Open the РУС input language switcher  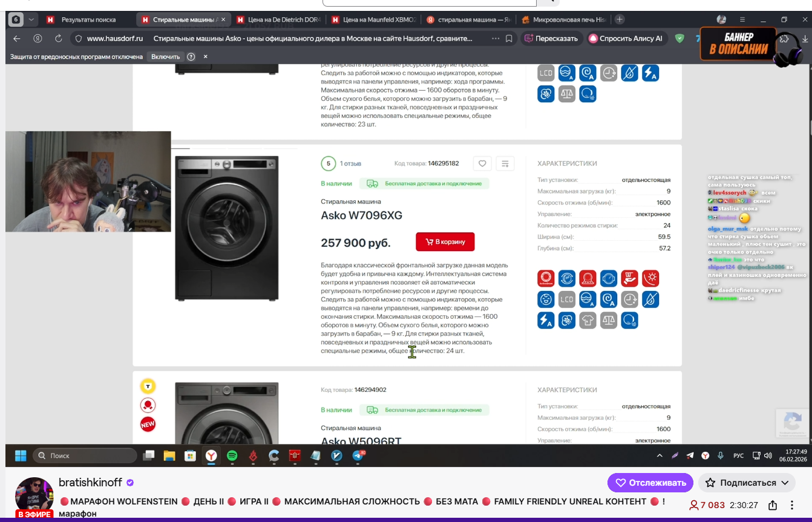tap(738, 455)
